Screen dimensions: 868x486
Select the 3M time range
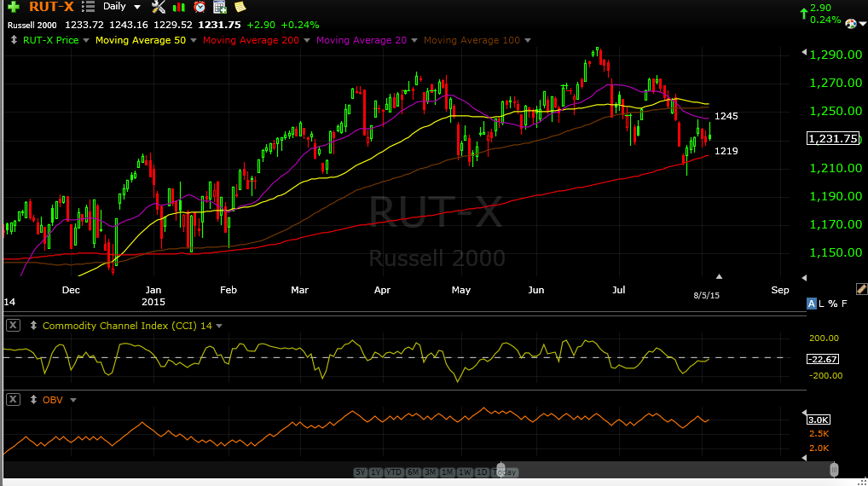coord(430,472)
